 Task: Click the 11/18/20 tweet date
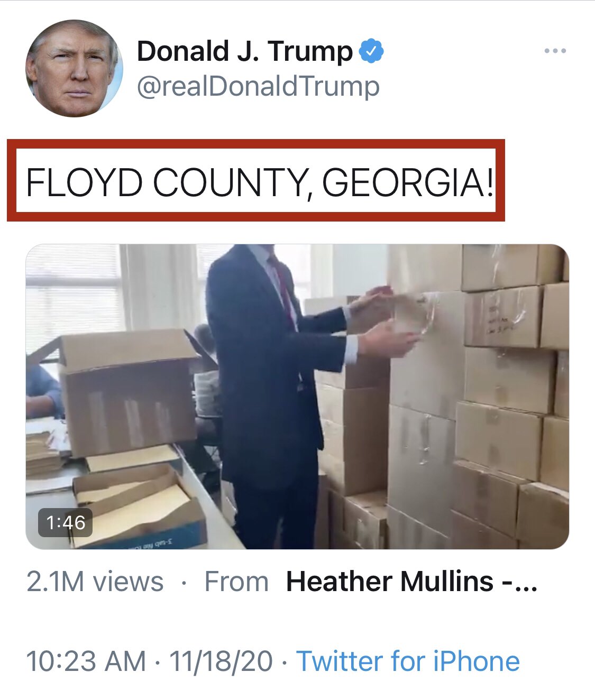pos(221,661)
